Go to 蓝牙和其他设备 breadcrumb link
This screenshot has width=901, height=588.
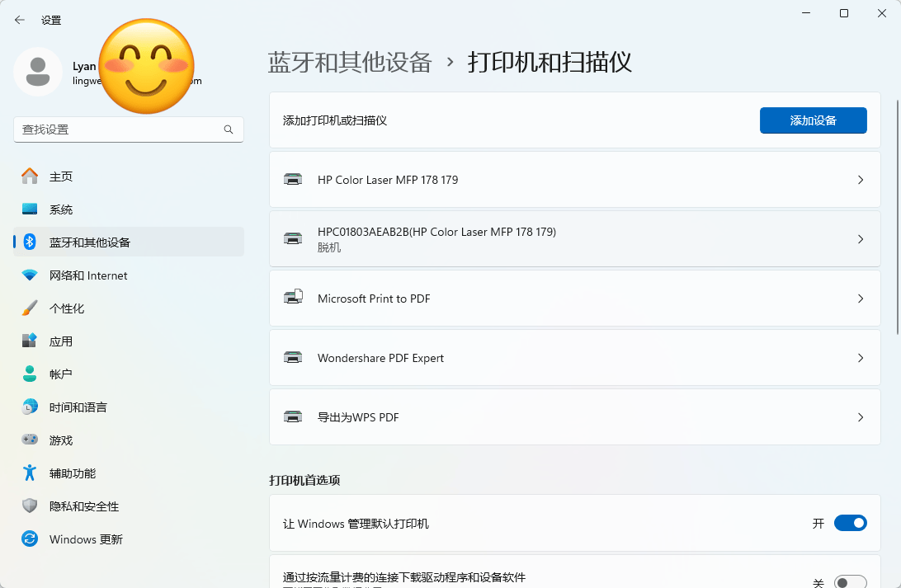click(350, 63)
